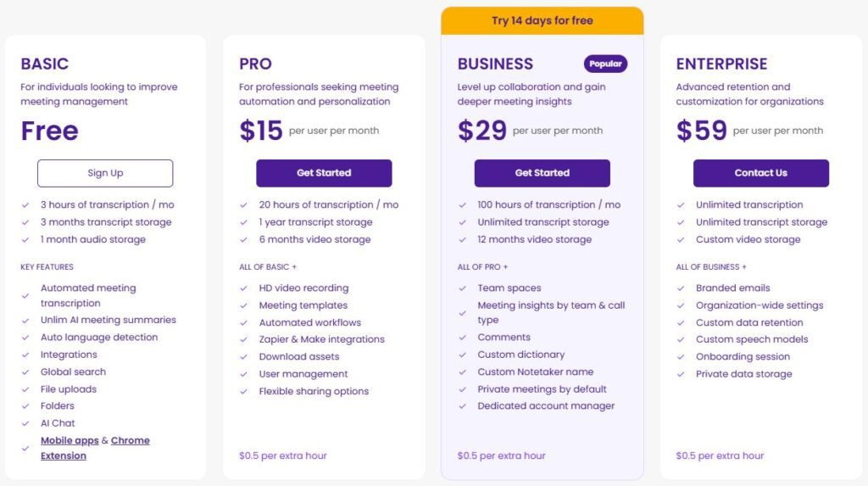Click checkmark next to Zapier & Make integrations
This screenshot has width=868, height=486.
pyautogui.click(x=244, y=339)
